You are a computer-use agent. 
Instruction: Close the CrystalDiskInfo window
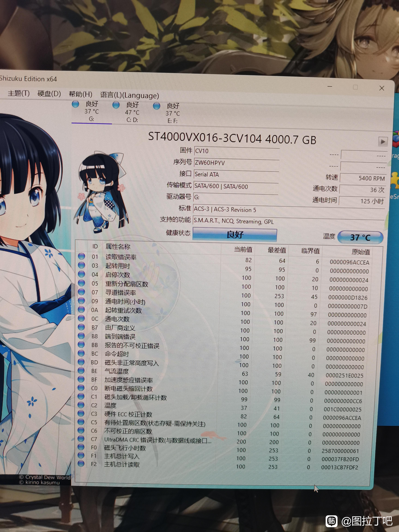pos(382,88)
